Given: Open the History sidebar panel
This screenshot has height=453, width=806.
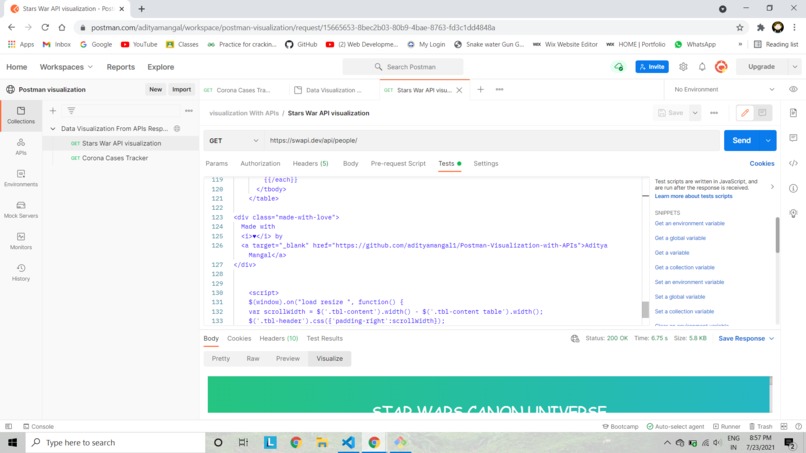Looking at the screenshot, I should point(21,272).
